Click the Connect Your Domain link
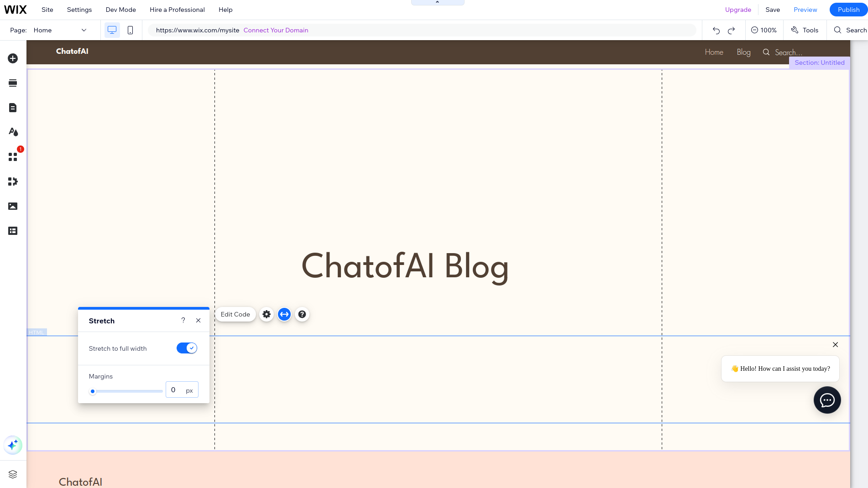This screenshot has height=488, width=868. point(276,30)
